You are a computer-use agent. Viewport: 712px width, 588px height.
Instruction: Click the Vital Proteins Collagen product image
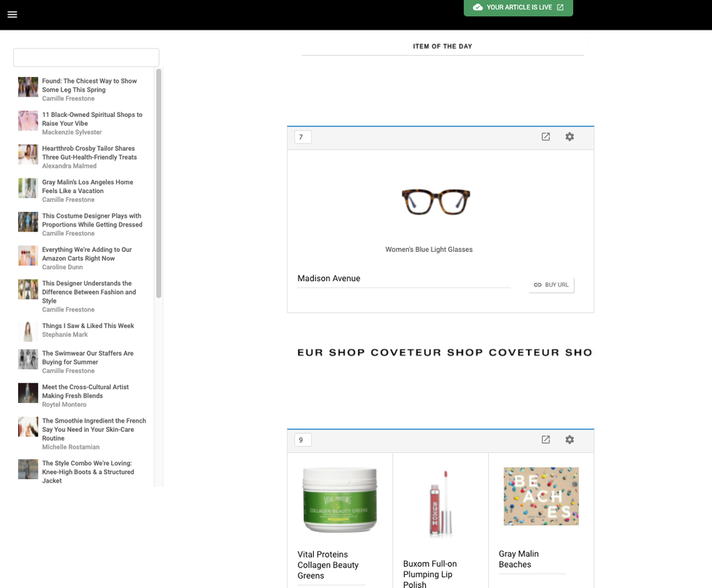pos(339,500)
